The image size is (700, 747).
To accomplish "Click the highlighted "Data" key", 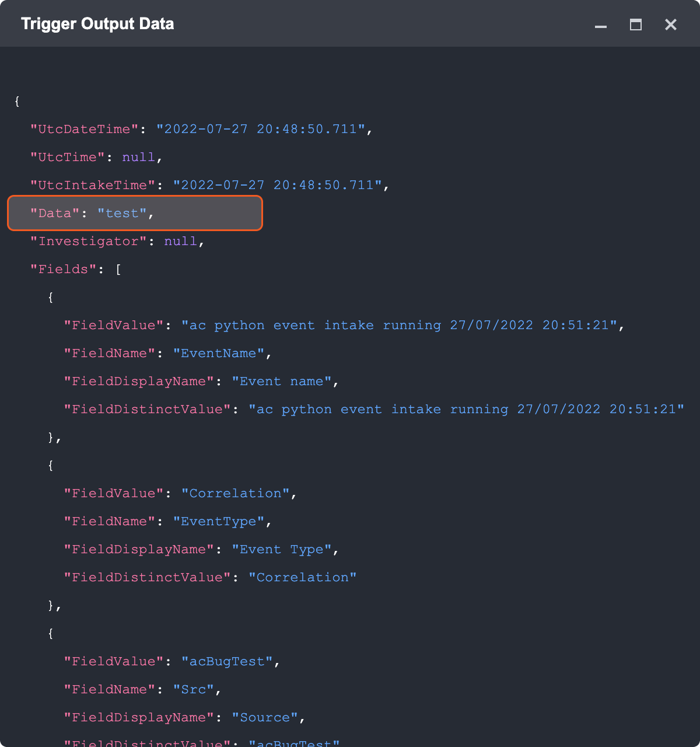I will (55, 213).
